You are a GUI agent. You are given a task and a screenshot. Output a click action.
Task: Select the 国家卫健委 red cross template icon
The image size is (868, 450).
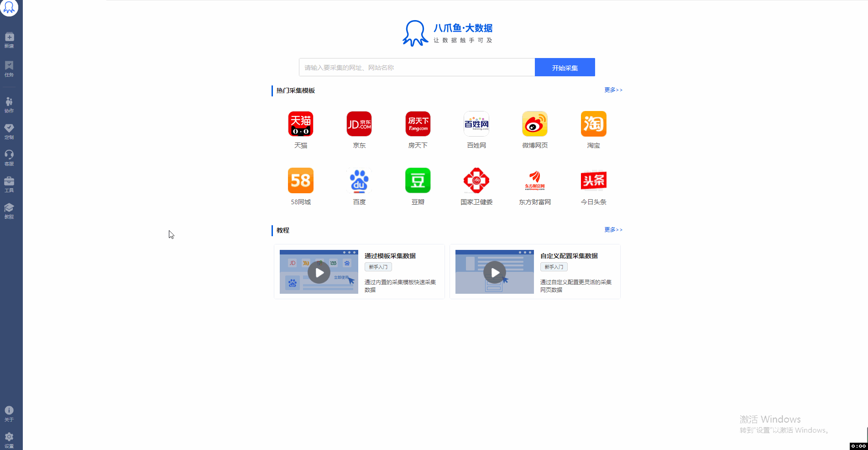click(476, 180)
